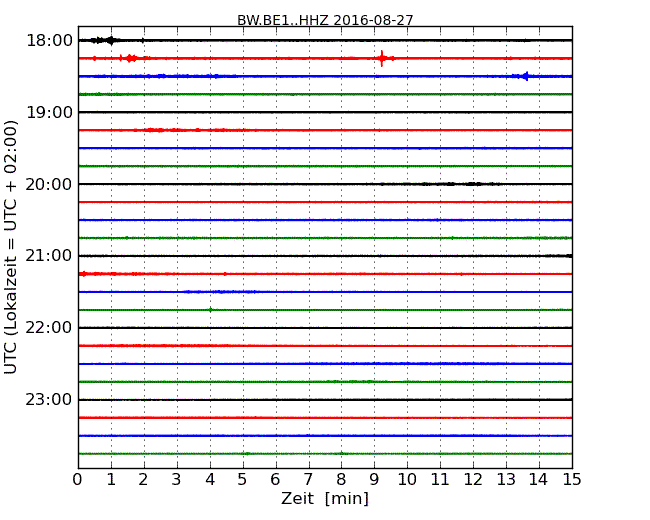The height and width of the screenshot is (520, 650).
Task: Click the 20:00 time label
Action: tap(49, 184)
